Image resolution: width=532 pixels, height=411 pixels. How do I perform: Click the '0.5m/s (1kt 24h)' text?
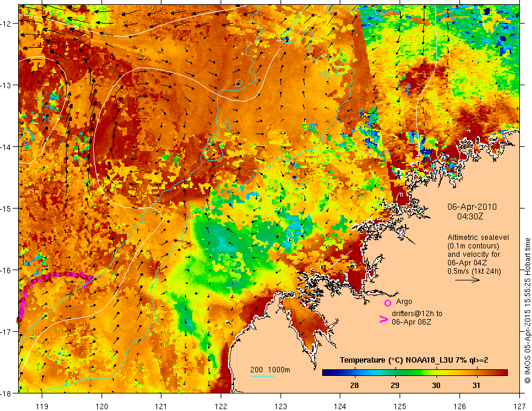pyautogui.click(x=474, y=271)
